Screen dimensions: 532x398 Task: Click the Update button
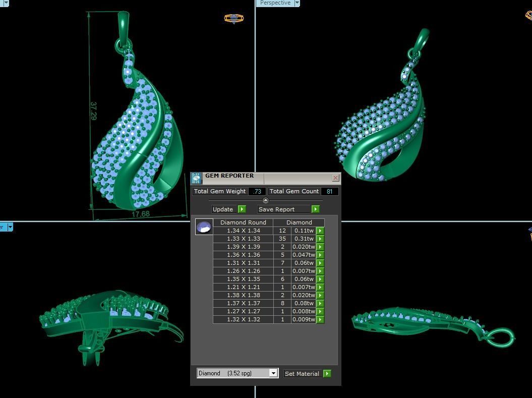click(x=222, y=209)
